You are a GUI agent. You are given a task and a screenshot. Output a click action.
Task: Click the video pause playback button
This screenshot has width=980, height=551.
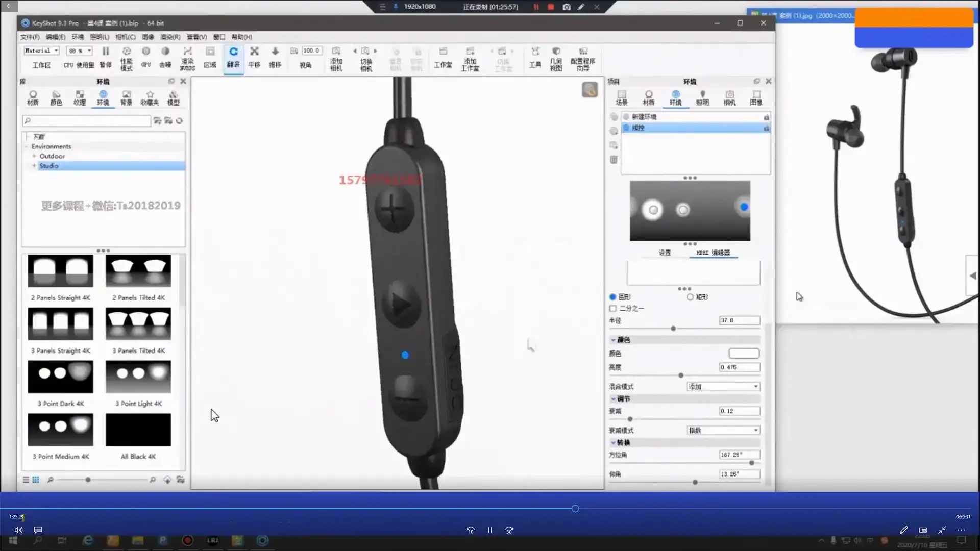(x=490, y=530)
